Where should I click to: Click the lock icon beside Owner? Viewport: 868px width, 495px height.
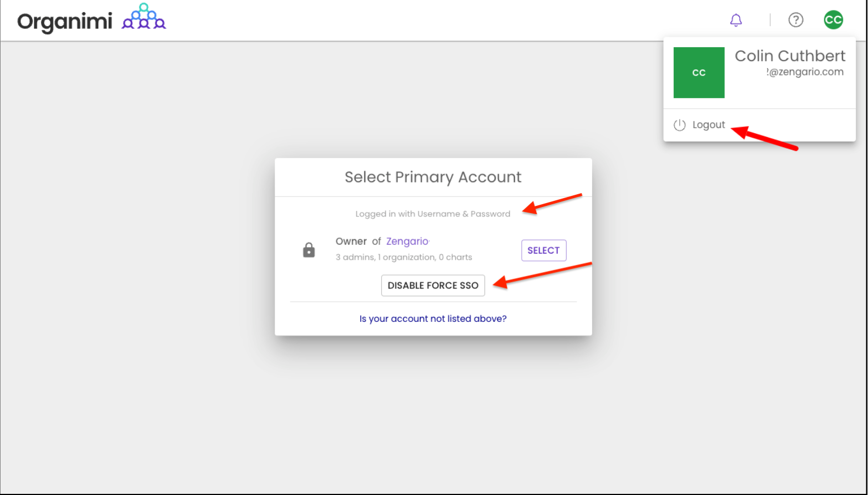309,250
